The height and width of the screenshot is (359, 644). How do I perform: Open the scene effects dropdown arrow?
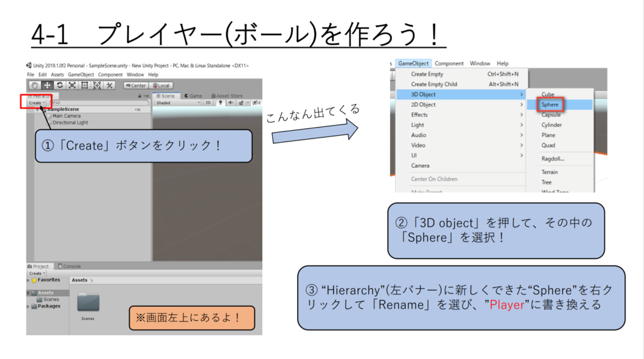click(248, 102)
